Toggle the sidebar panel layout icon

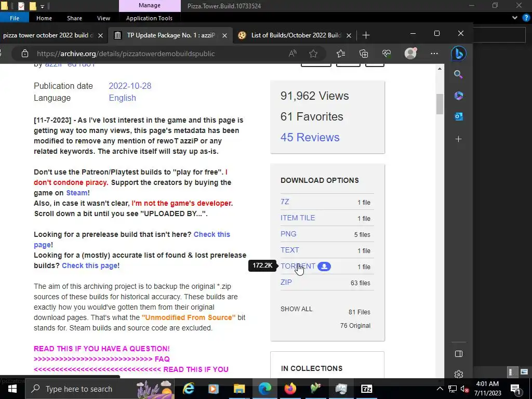pyautogui.click(x=458, y=354)
